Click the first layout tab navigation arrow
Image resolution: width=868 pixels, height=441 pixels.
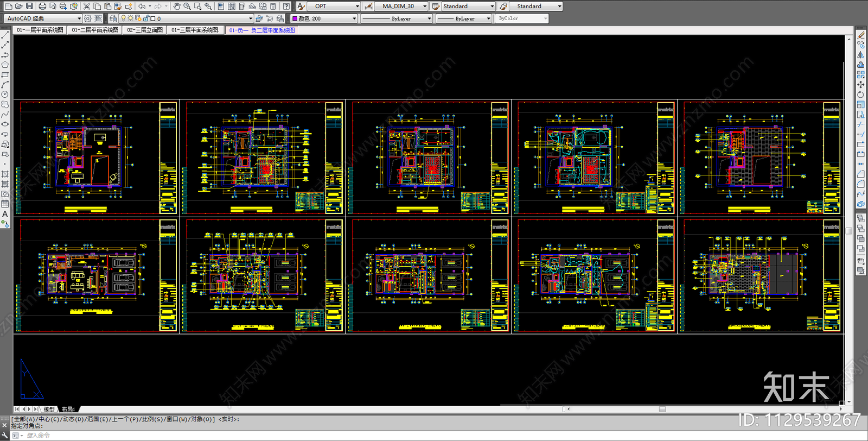(17, 409)
